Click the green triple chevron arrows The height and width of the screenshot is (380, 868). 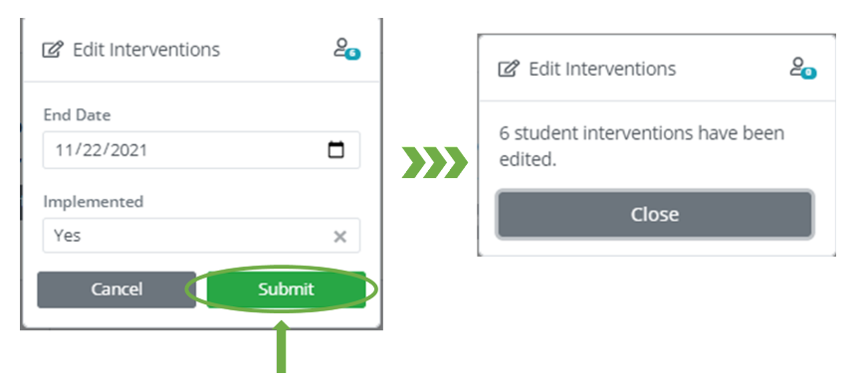click(x=435, y=162)
